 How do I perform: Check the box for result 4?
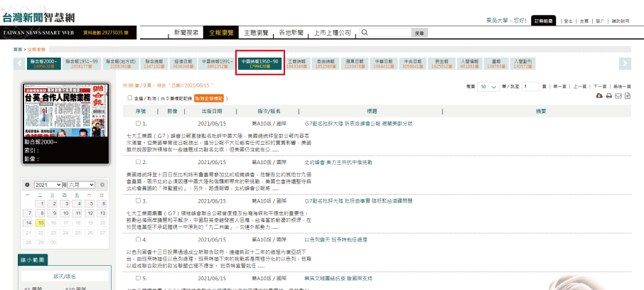click(138, 239)
